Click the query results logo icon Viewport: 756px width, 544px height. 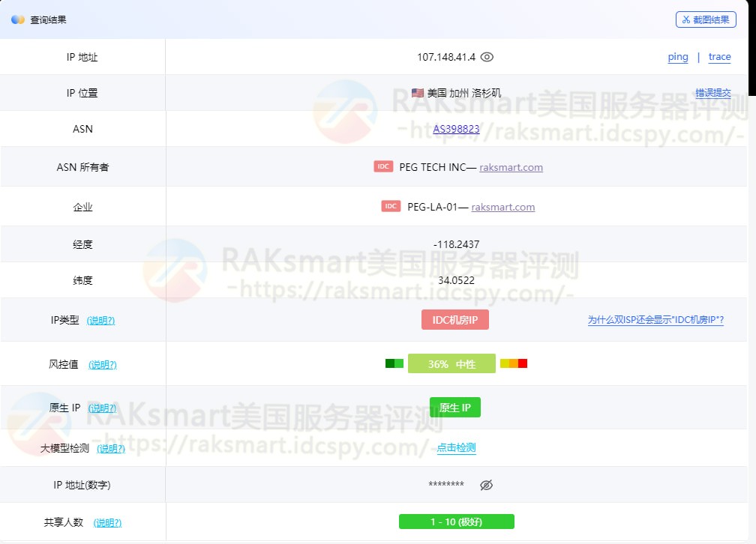(x=18, y=19)
